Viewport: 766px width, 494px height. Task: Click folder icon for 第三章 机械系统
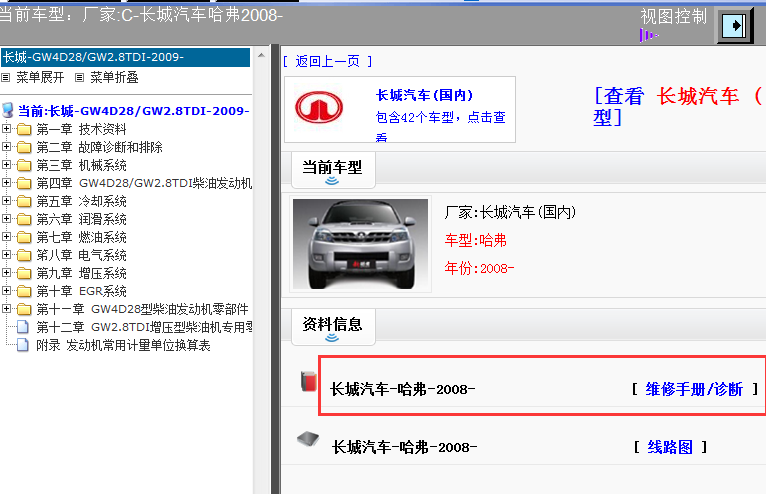tap(24, 166)
